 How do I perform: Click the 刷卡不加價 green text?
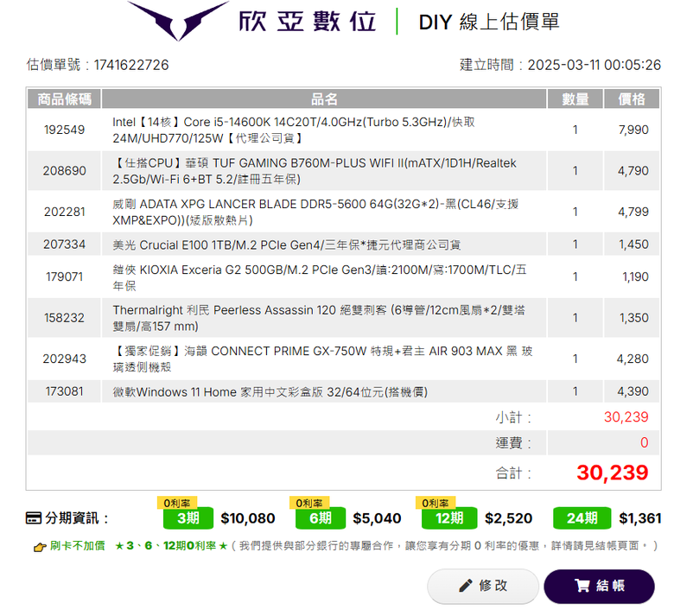click(78, 546)
